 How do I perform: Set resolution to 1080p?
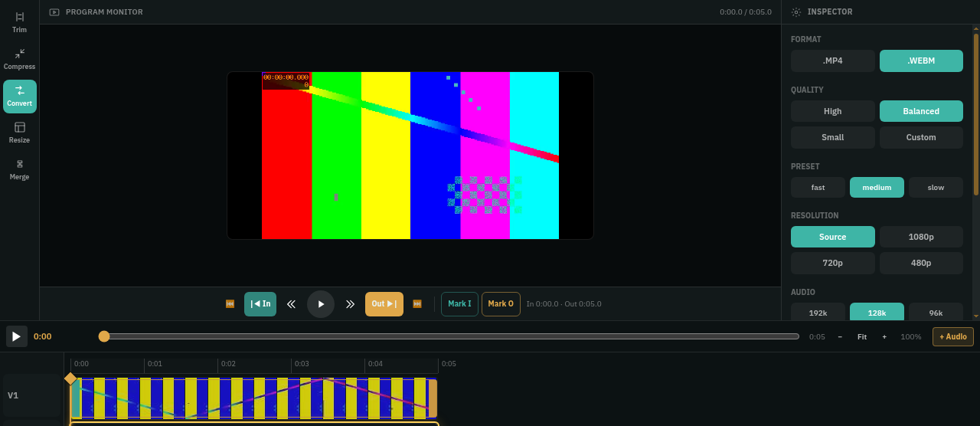point(921,237)
